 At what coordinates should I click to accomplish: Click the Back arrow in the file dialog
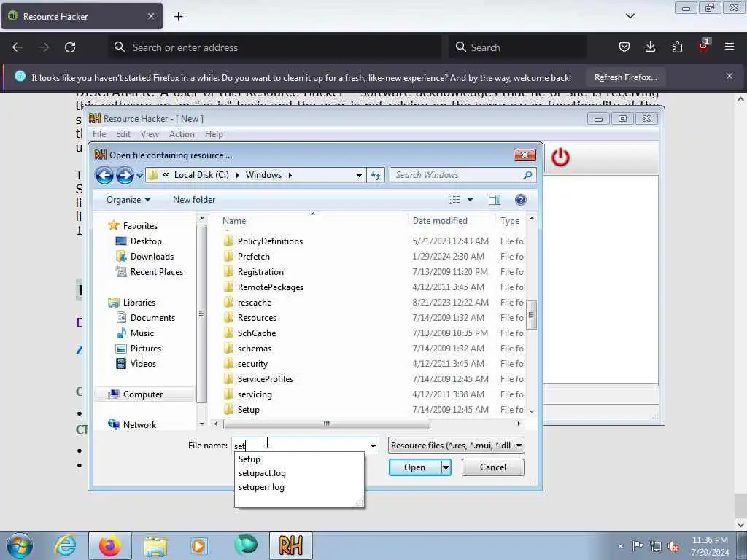click(104, 175)
